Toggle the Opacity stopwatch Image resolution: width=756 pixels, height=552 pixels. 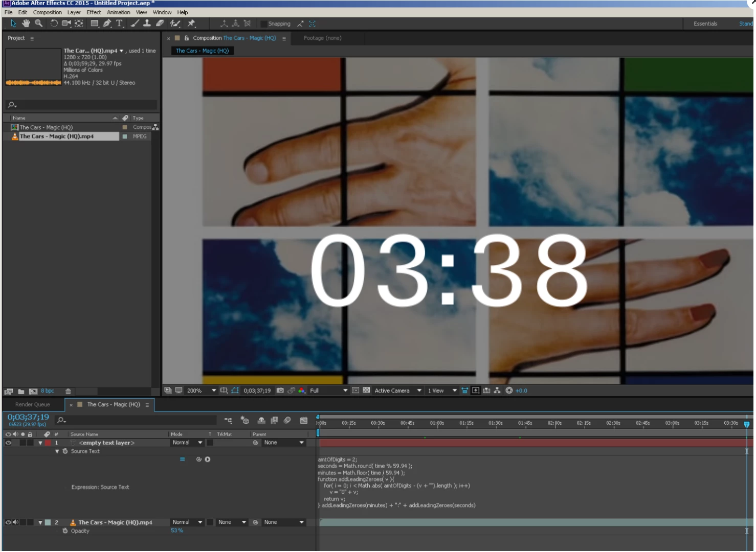65,531
